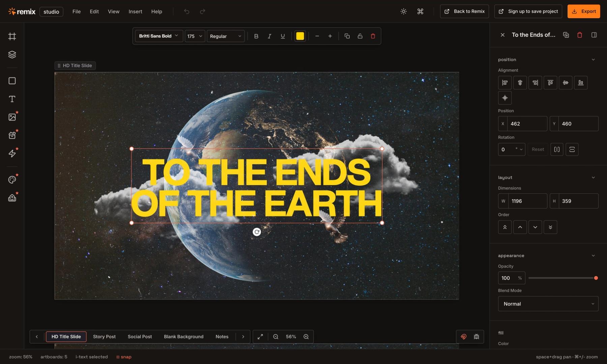The height and width of the screenshot is (364, 607).
Task: Click Back to Remix
Action: pyautogui.click(x=464, y=11)
